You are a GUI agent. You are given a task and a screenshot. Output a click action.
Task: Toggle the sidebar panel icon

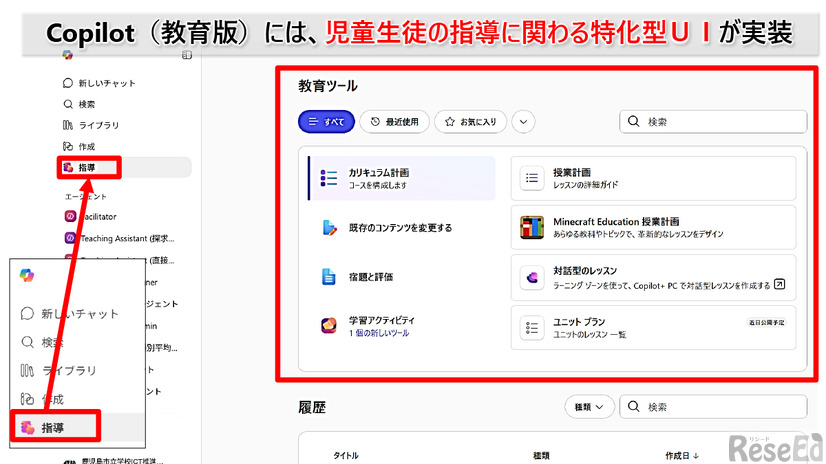point(186,55)
